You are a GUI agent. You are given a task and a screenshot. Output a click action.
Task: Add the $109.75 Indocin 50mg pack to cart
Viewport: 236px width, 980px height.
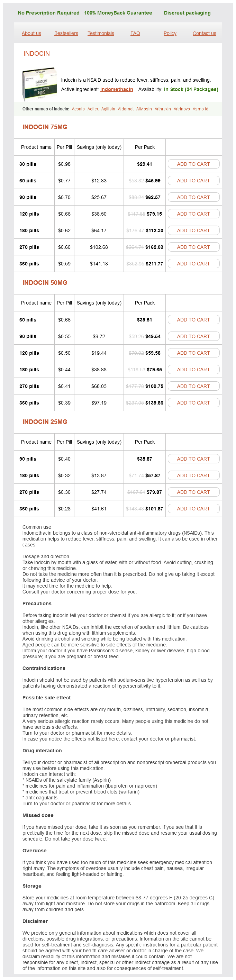click(193, 386)
